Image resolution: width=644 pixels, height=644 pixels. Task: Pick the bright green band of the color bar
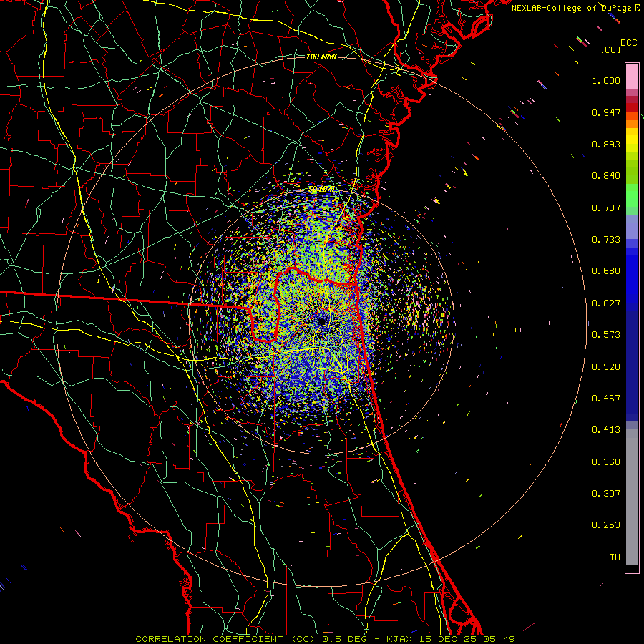(x=632, y=195)
